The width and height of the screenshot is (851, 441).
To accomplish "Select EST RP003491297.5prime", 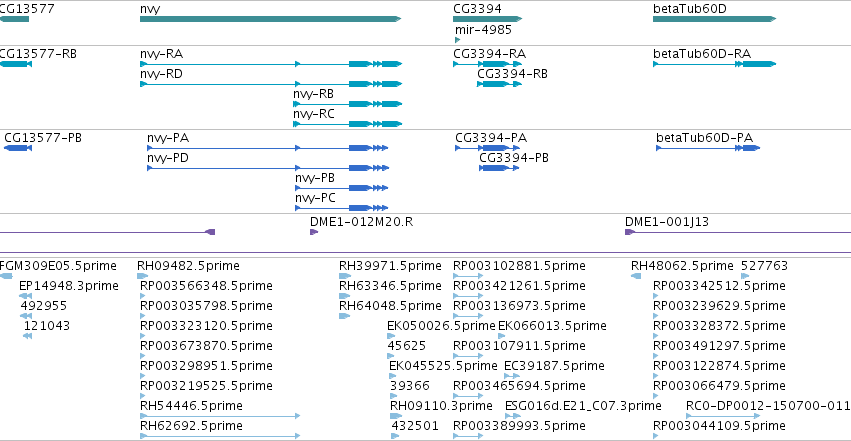I will pyautogui.click(x=656, y=356).
